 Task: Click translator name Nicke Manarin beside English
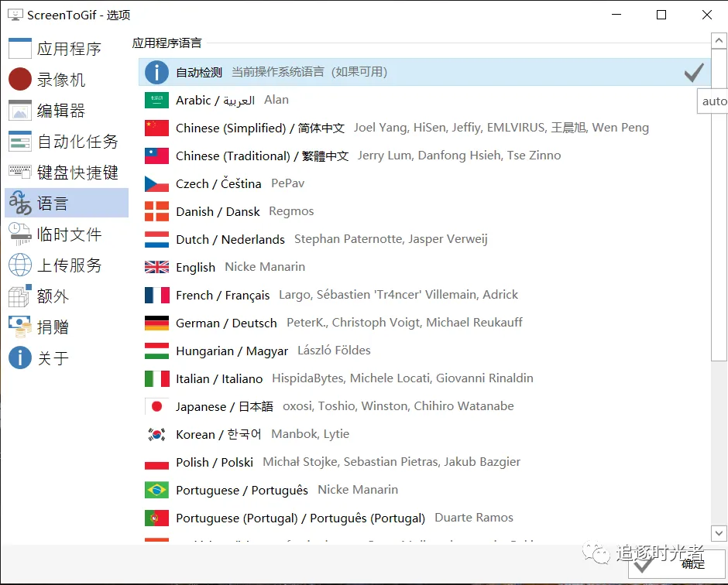click(x=265, y=267)
